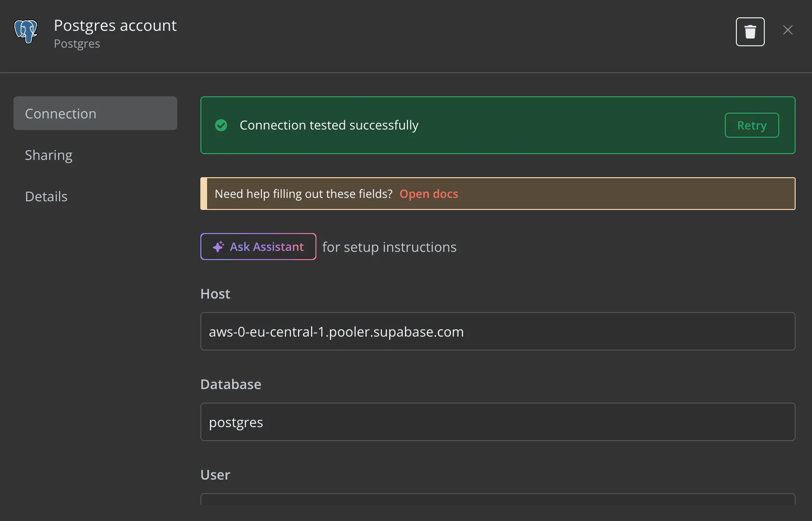812x521 pixels.
Task: Select the Database field label
Action: coord(231,384)
